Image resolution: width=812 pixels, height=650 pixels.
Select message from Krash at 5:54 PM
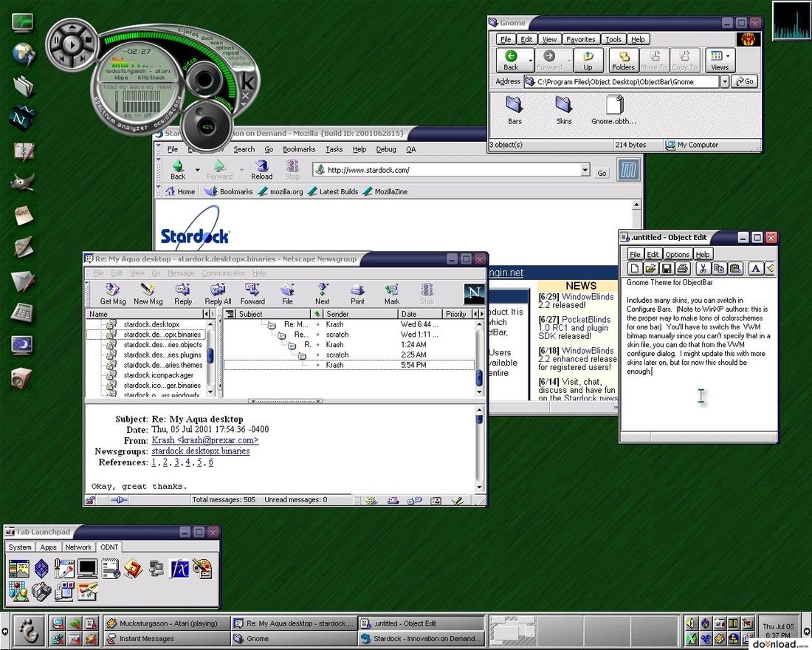tap(349, 365)
